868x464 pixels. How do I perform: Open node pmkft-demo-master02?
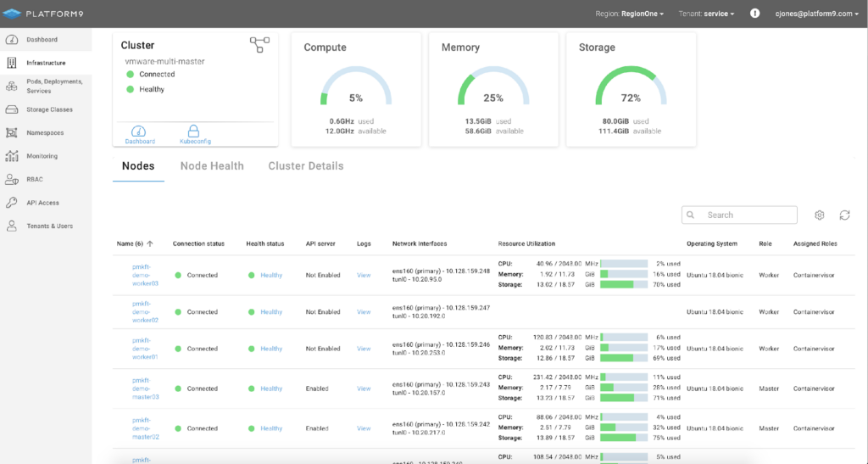[145, 428]
